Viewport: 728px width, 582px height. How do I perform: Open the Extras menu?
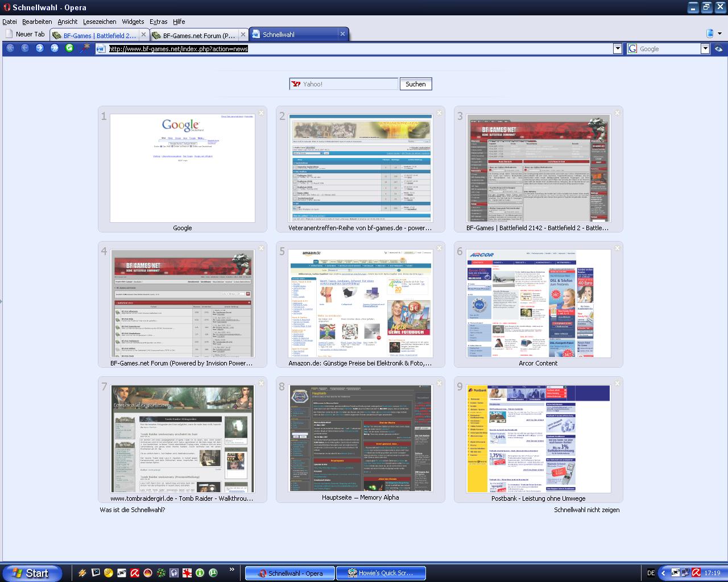[x=159, y=22]
